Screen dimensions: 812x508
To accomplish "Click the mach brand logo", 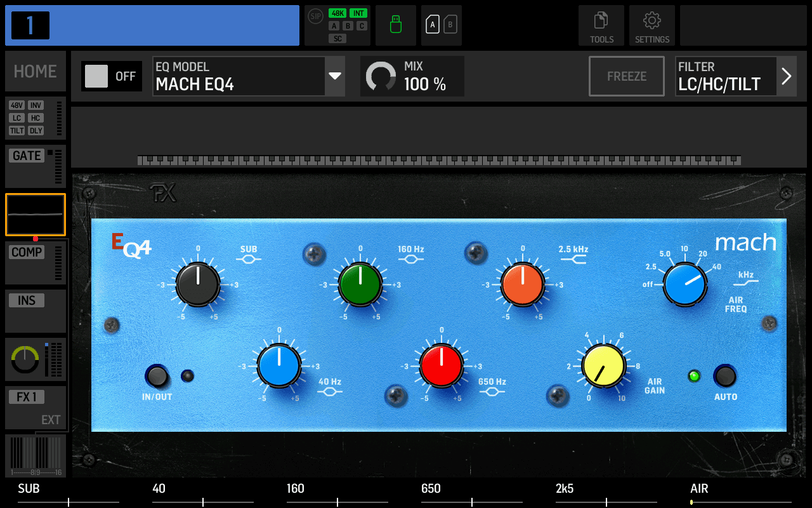I will click(x=746, y=242).
